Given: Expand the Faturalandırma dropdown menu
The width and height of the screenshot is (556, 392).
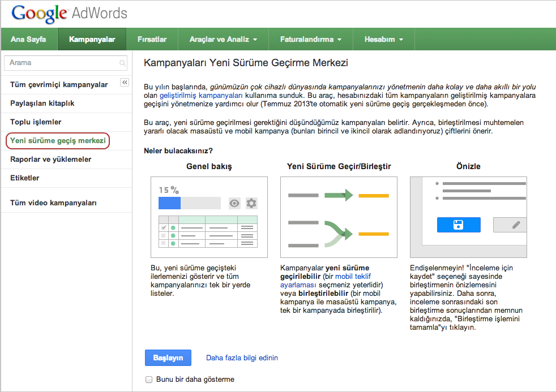Looking at the screenshot, I should click(x=311, y=39).
